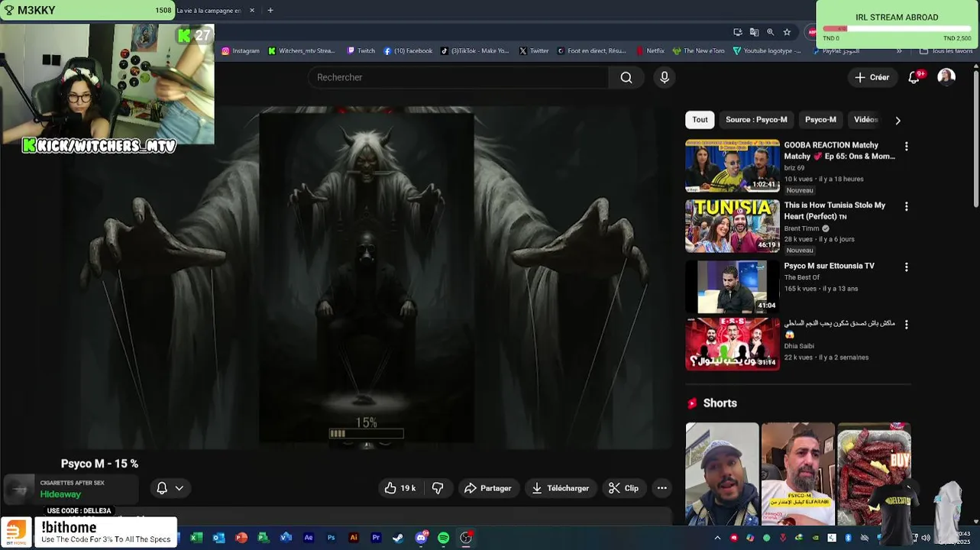
Task: Open the first Shorts video thumbnail
Action: coord(722,474)
